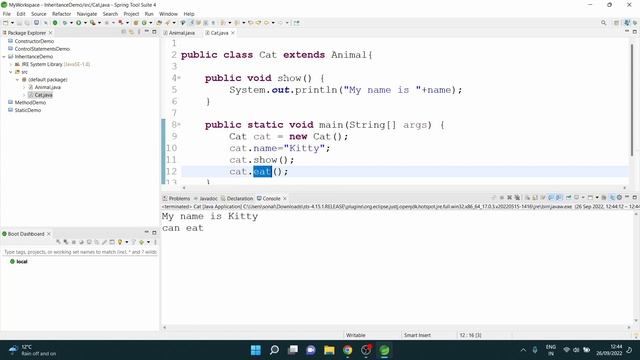Click the Writable status bar entry

tap(356, 335)
